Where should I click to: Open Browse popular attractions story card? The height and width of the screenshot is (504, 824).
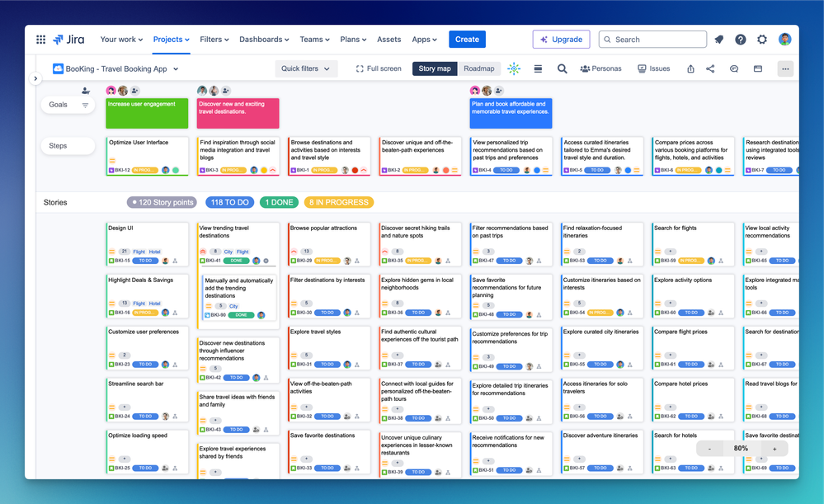[329, 244]
